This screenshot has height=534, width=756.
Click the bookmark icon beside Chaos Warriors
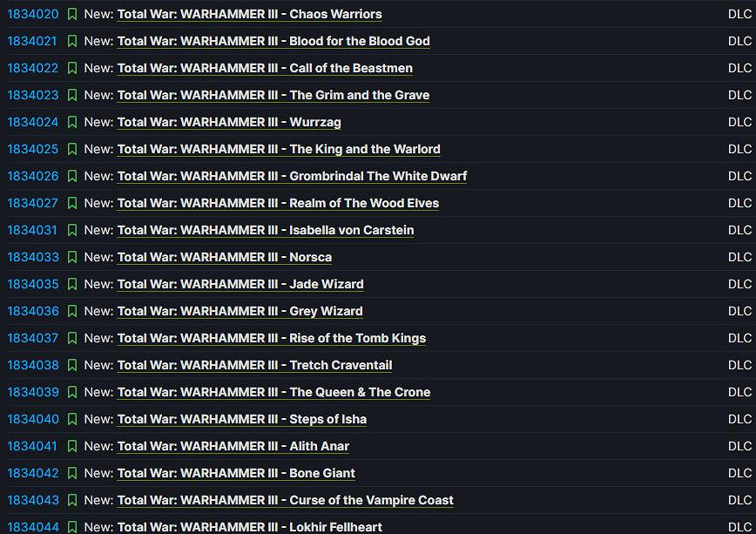72,14
